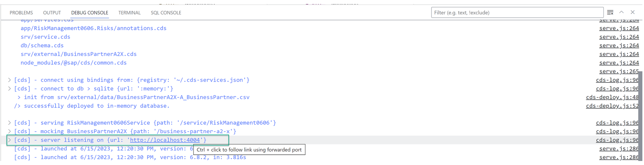The height and width of the screenshot is (165, 644).
Task: Clear the debug console output icon
Action: [610, 12]
